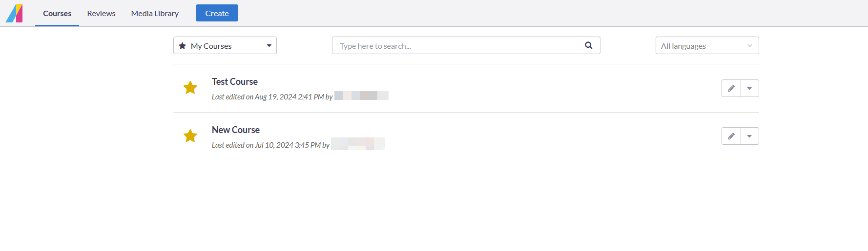Click the blurred author name on New Course
This screenshot has width=868, height=251.
[x=358, y=144]
